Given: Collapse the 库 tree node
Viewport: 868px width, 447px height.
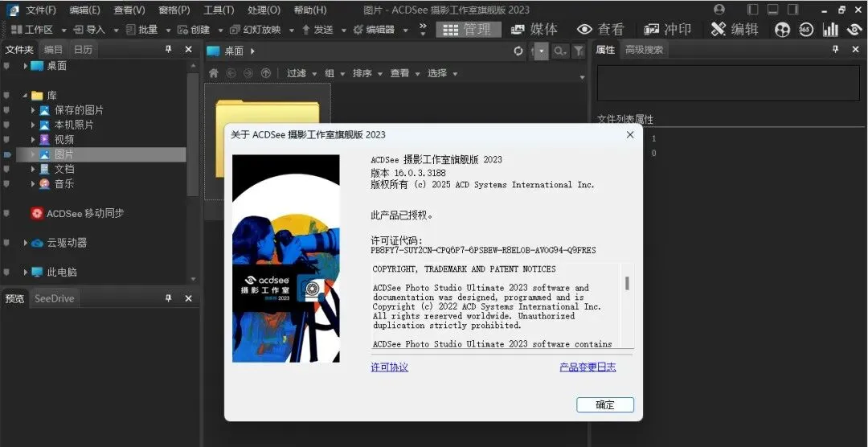Looking at the screenshot, I should 25,96.
